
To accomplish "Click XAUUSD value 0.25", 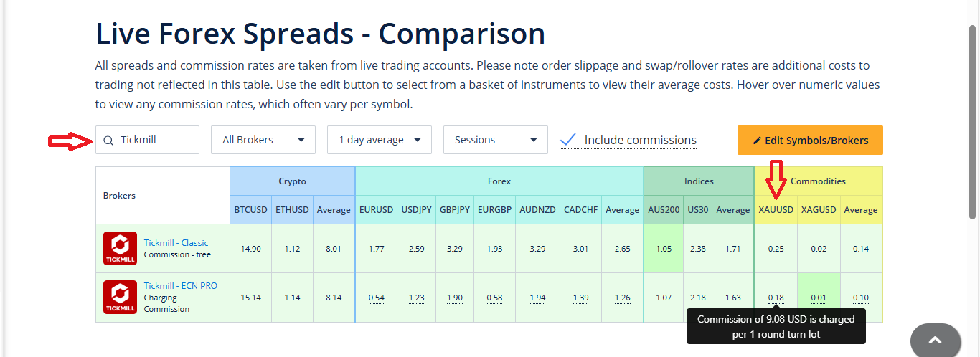I will pos(776,249).
